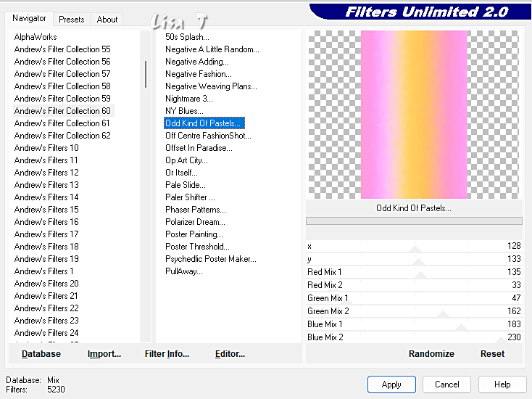This screenshot has width=532, height=399.
Task: Select Andrew's Filters 22
Action: coord(46,308)
